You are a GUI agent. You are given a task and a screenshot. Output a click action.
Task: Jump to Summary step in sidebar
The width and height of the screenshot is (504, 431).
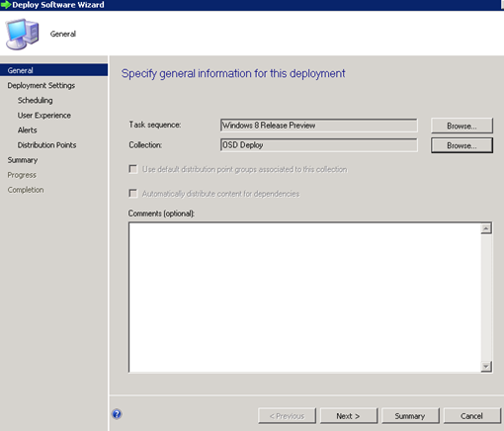pyautogui.click(x=23, y=160)
